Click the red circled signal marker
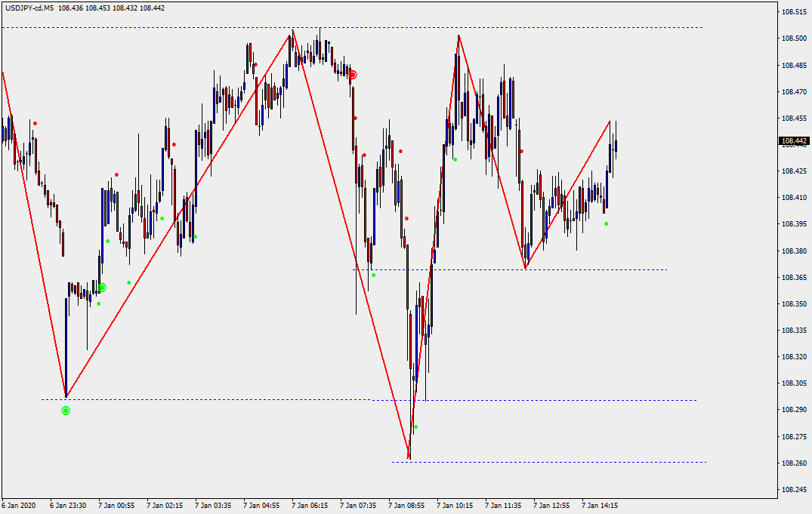This screenshot has height=514, width=812. coord(352,75)
